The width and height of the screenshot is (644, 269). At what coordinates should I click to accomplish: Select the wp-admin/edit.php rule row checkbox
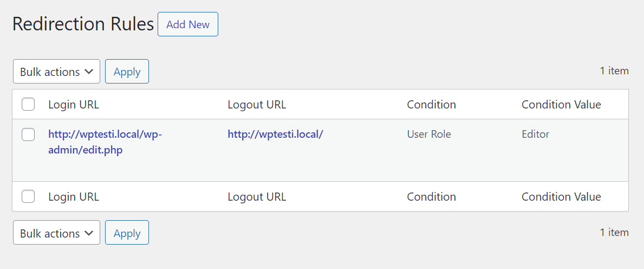point(28,134)
